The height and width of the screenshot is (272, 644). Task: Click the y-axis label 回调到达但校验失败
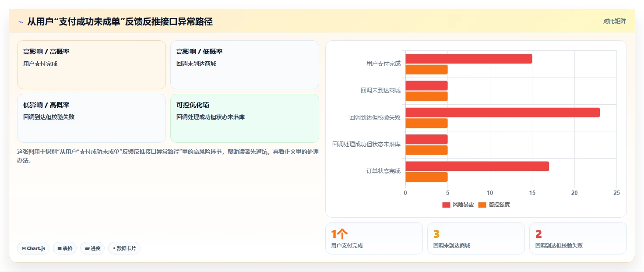(375, 117)
